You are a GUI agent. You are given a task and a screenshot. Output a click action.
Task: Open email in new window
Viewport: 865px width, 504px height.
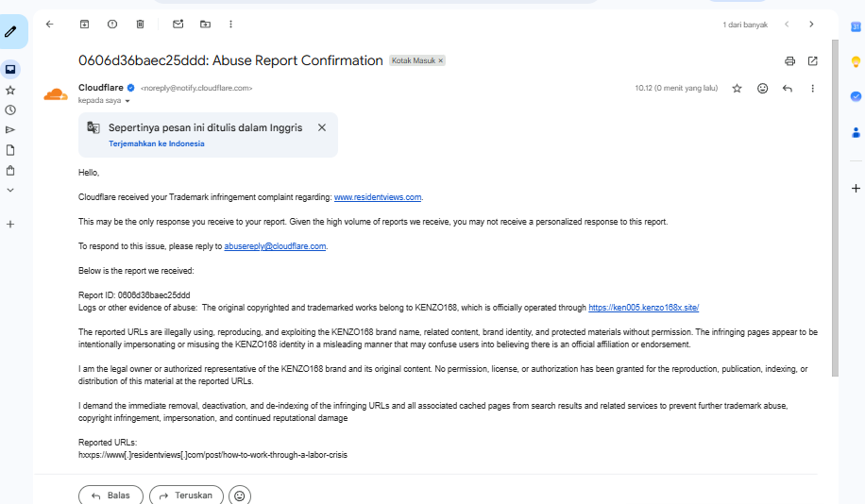[x=813, y=61]
